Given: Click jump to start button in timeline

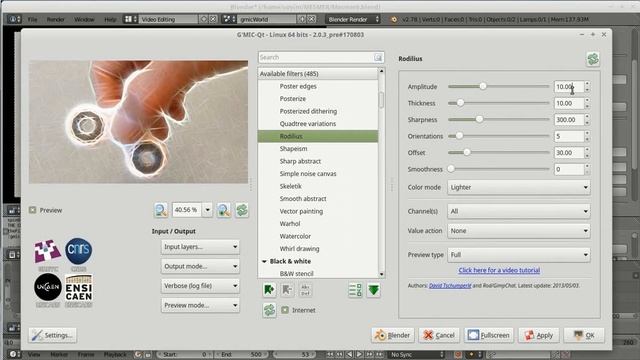Looking at the screenshot, I should [x=330, y=354].
